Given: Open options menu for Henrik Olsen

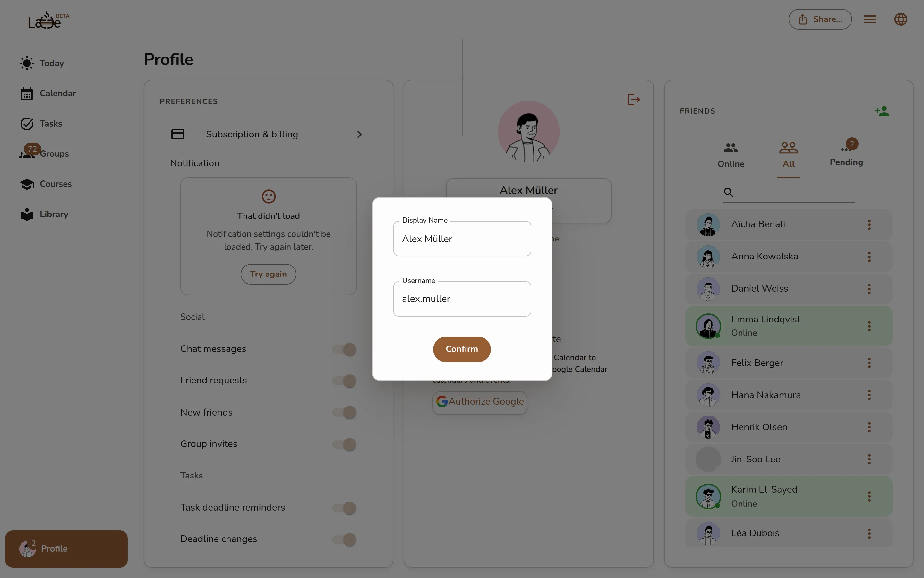Looking at the screenshot, I should tap(869, 427).
